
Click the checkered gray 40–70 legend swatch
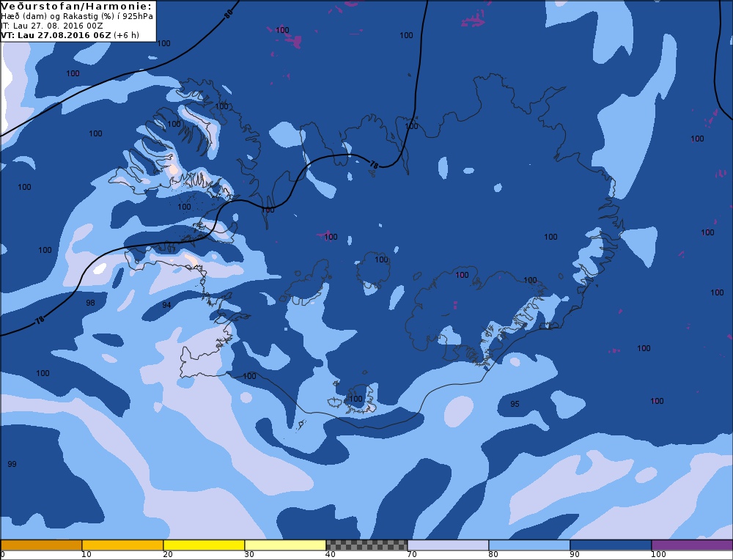click(366, 545)
